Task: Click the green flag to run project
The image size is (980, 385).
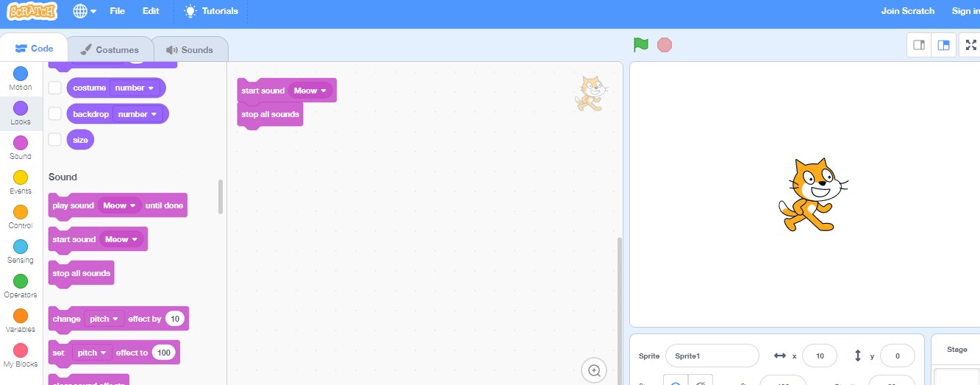Action: click(641, 45)
